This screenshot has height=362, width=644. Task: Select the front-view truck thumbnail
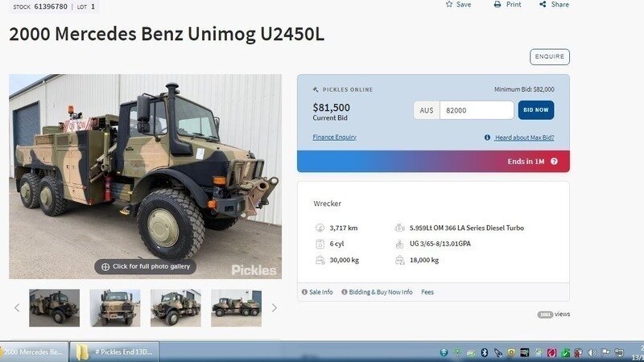(x=115, y=308)
